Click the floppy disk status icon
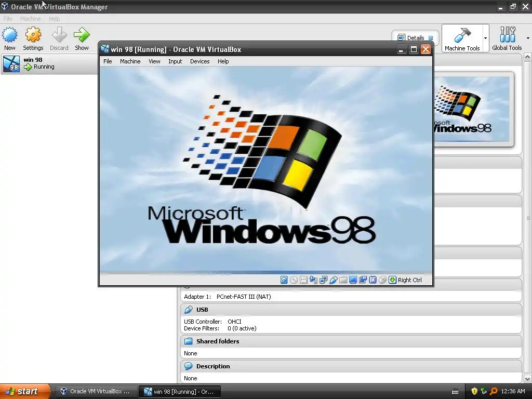This screenshot has width=532, height=399. 303,280
